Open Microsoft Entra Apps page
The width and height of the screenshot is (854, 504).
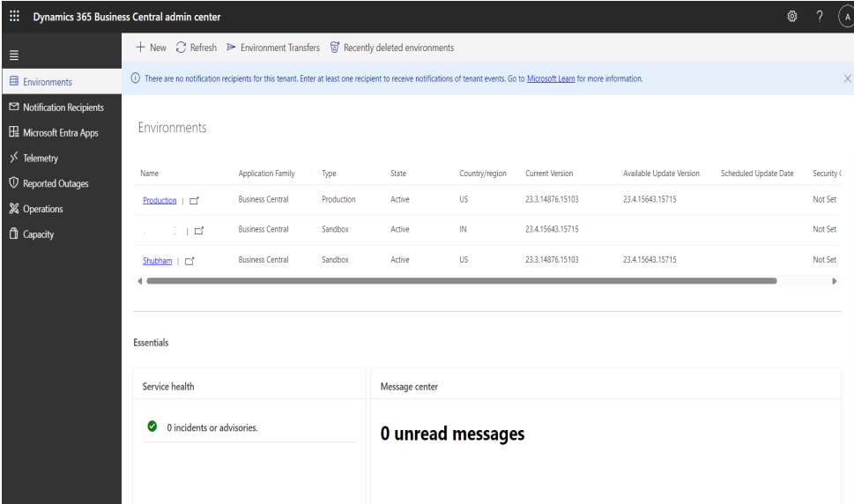[62, 132]
